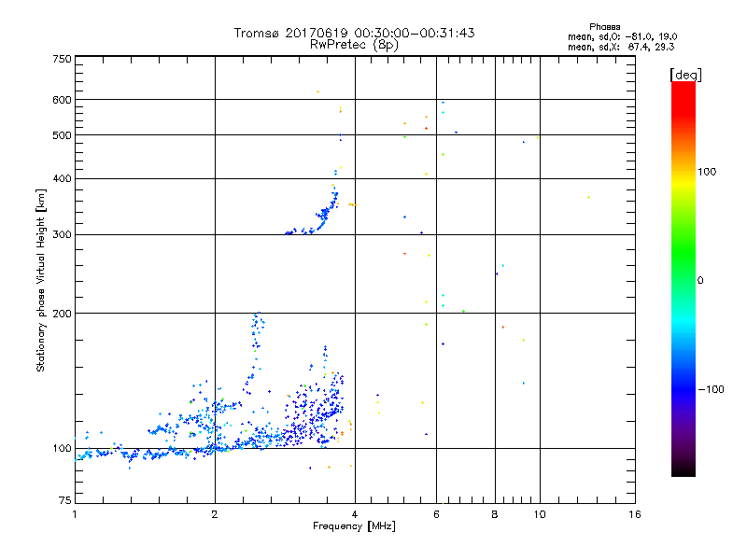Viewport: 747px width, 560px height.
Task: Click the phase colorbar gradient
Action: pos(684,278)
